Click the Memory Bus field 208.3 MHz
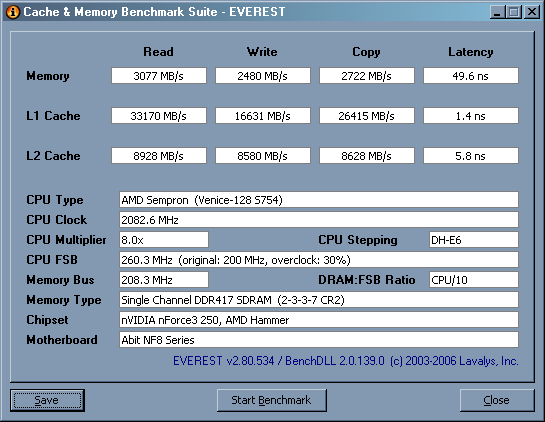545x422 pixels. (164, 280)
